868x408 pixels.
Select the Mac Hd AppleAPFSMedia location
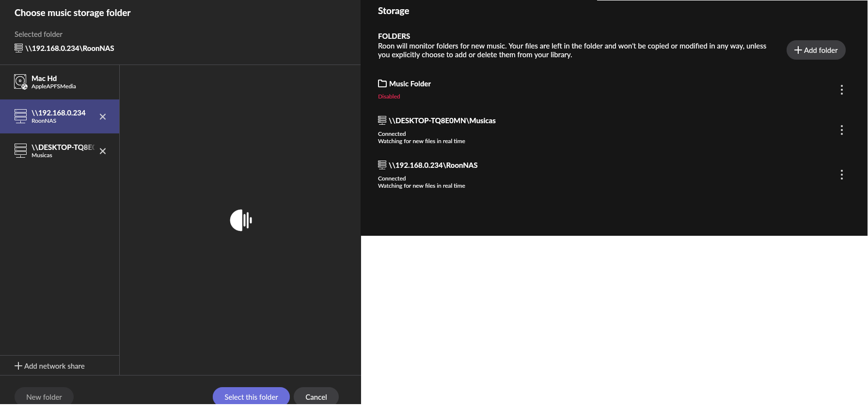(x=53, y=82)
